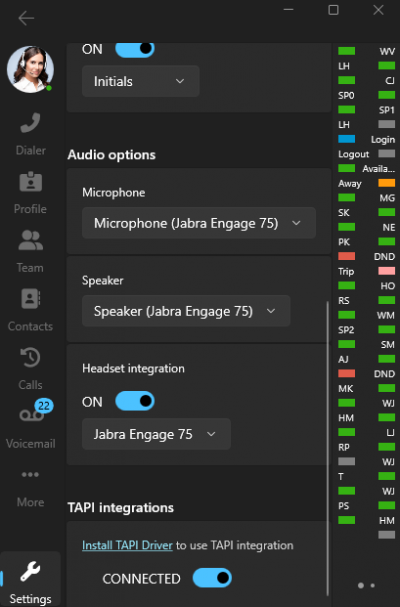Toggle the TAPI CONNECTED switch
The height and width of the screenshot is (607, 400).
[212, 578]
